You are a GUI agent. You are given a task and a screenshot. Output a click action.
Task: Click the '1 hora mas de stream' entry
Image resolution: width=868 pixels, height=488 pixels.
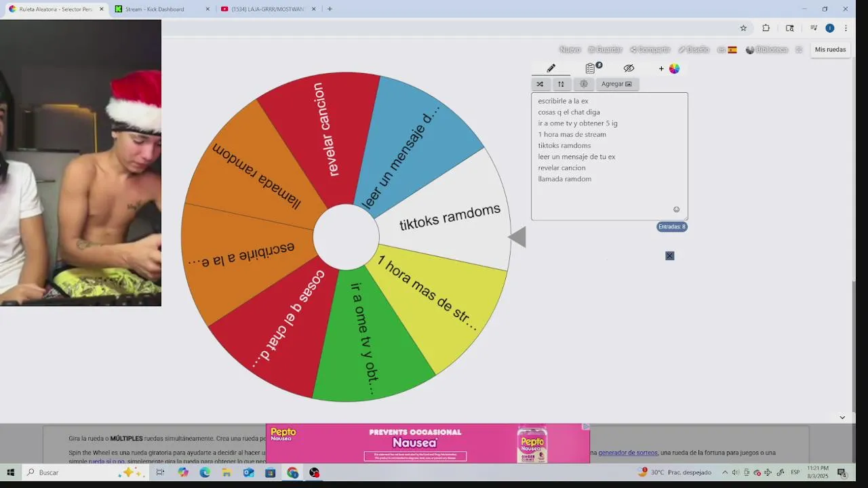pos(572,134)
